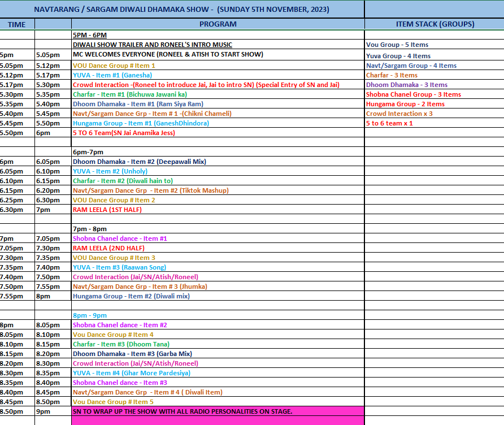Select the 8.20pm 'Crowd Interaction (Jai/SN/Atish/Roneel)' cell
Image resolution: width=504 pixels, height=425 pixels.
218,363
